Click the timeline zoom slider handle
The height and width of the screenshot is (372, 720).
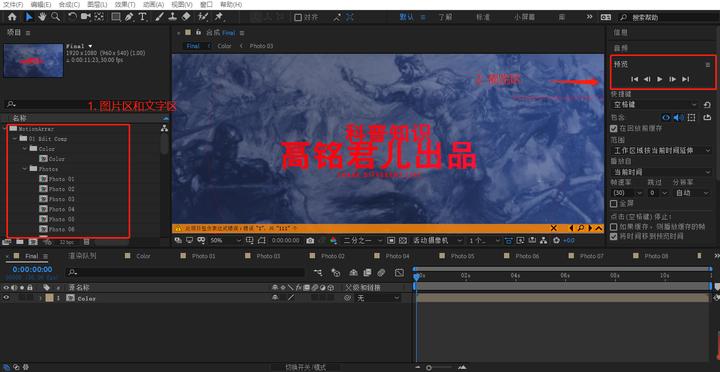pyautogui.click(x=429, y=367)
